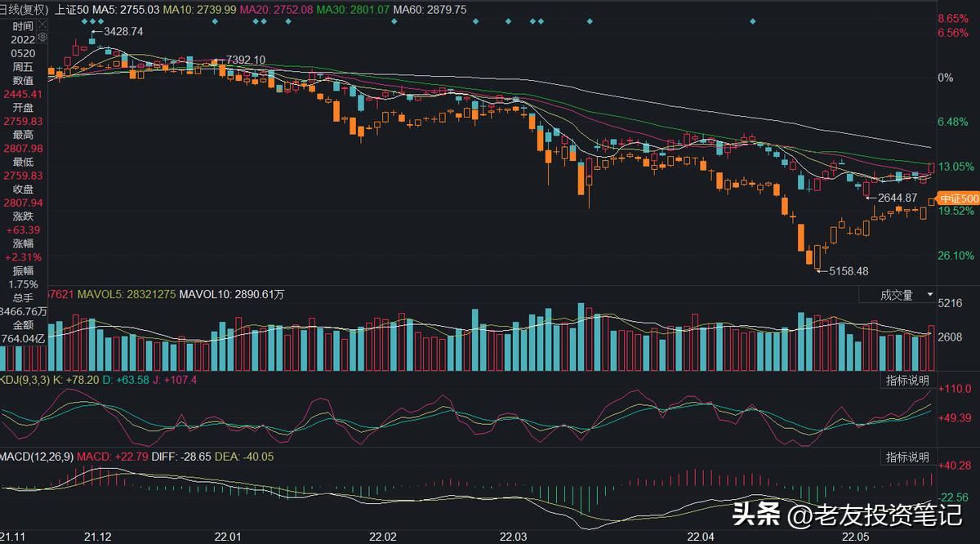This screenshot has height=544, width=980.
Task: Toggle the MA5 moving average line
Action: [102, 9]
